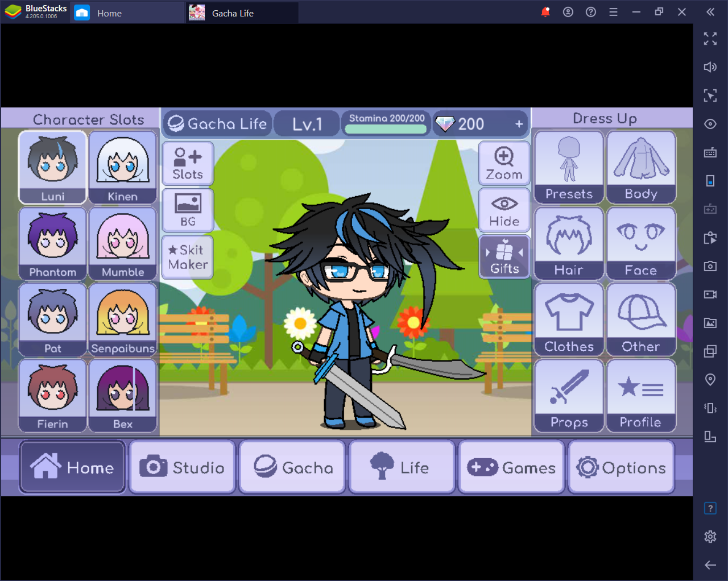This screenshot has height=581, width=728.
Task: Pick the Senpaibuns character slot
Action: tap(123, 319)
